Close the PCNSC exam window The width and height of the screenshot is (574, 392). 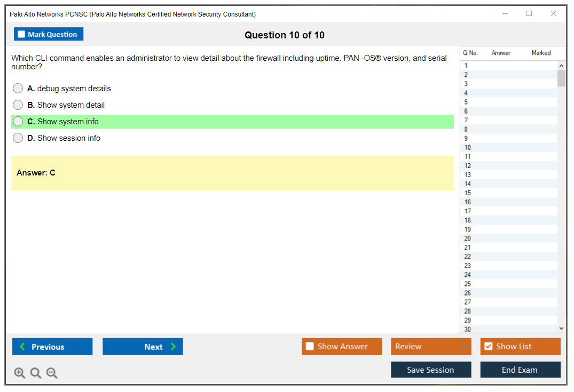[x=554, y=14]
